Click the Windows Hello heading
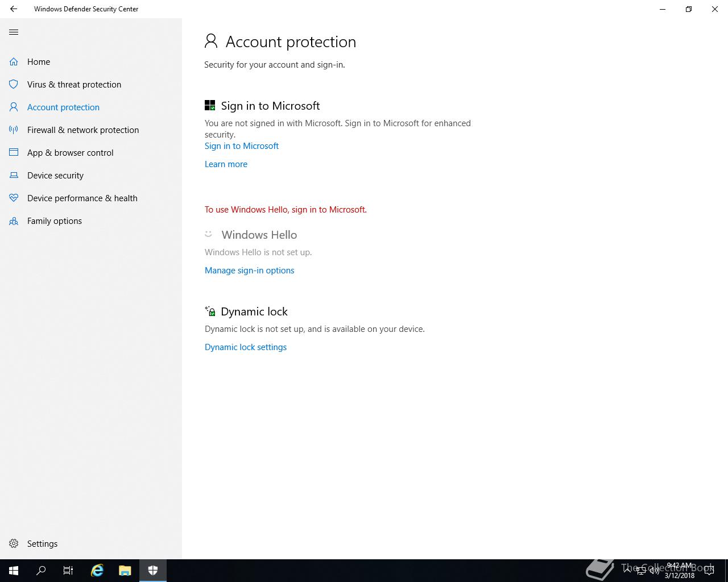The image size is (728, 582). (259, 235)
